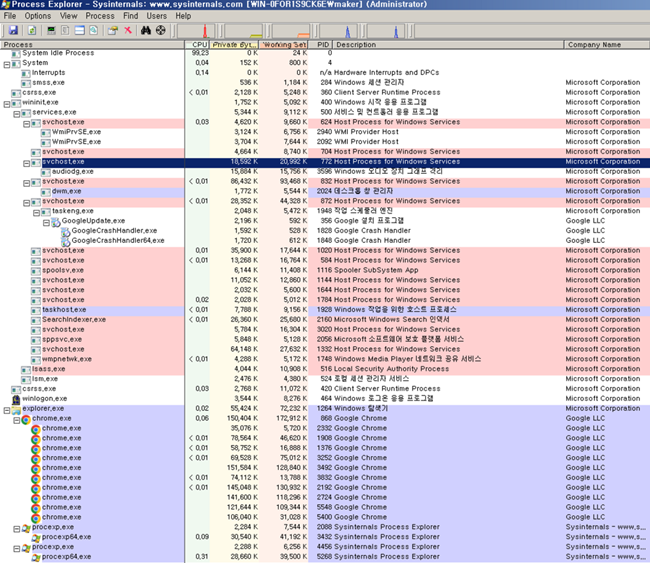Screen dimensions: 650x563
Task: Open the View menu
Action: coord(68,16)
